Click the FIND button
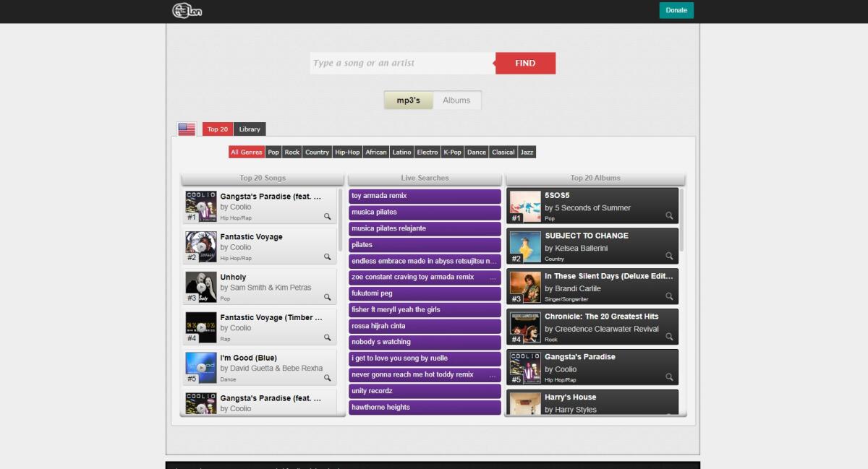The width and height of the screenshot is (868, 469). [525, 63]
